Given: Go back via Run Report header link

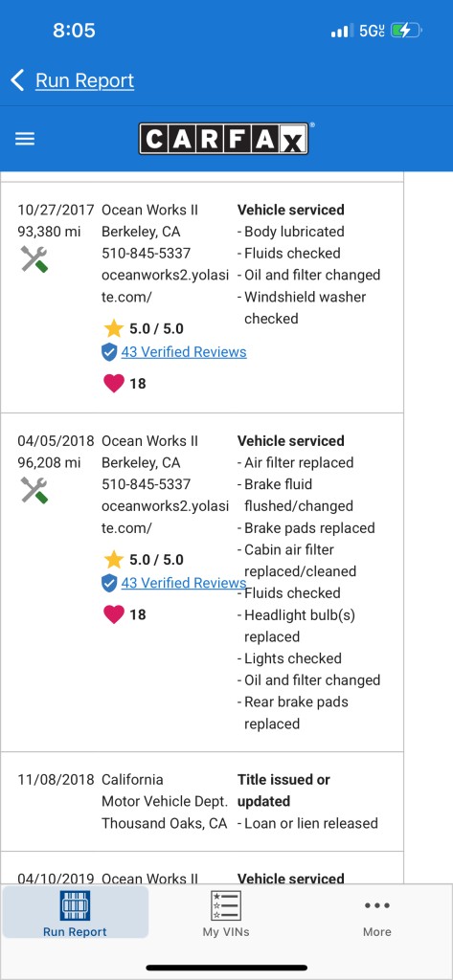Looking at the screenshot, I should coord(84,80).
